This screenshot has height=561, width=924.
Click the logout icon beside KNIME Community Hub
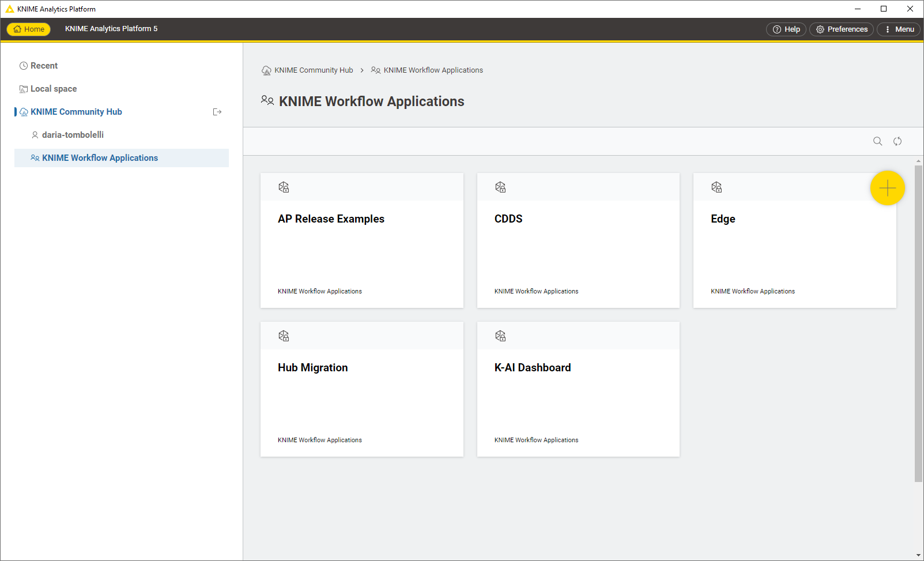pos(217,112)
